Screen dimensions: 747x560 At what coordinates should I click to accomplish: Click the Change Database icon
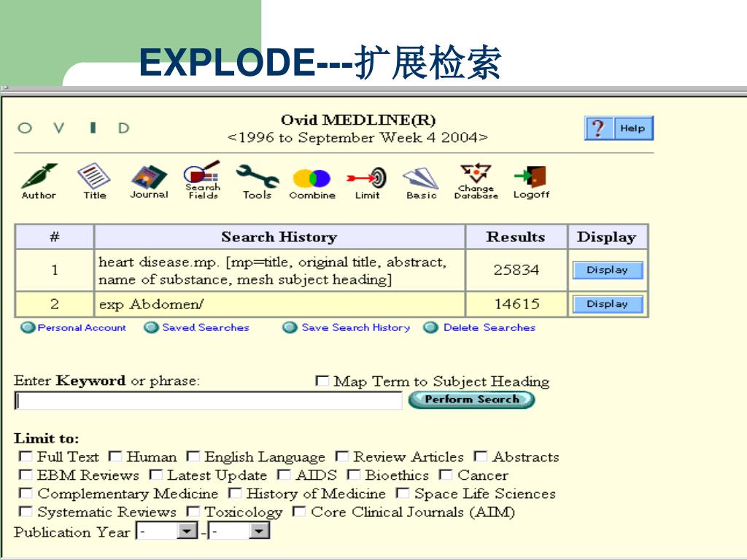tap(476, 181)
